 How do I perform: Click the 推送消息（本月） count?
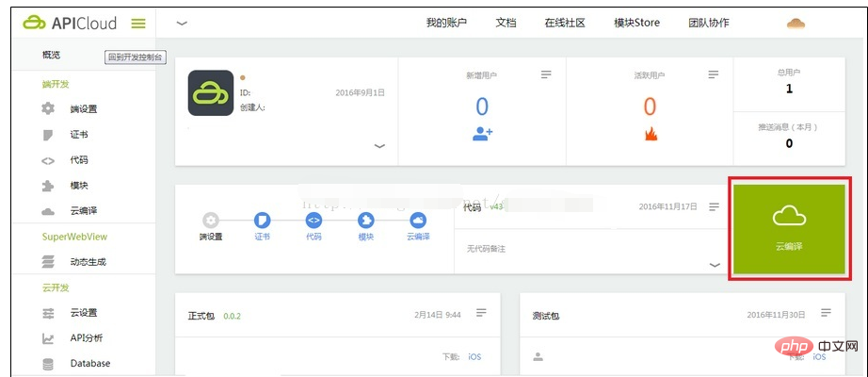(x=790, y=143)
